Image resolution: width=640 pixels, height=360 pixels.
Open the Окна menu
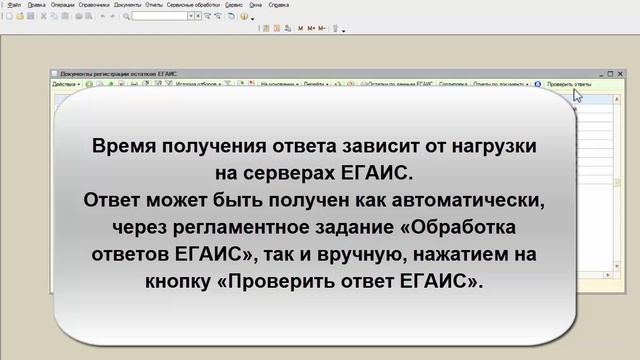(256, 5)
